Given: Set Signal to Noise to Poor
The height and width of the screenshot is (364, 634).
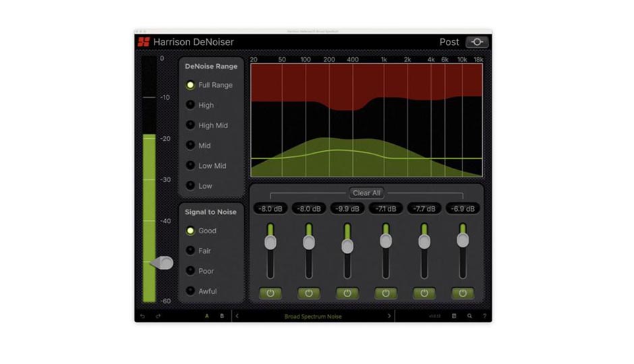Looking at the screenshot, I should 190,271.
